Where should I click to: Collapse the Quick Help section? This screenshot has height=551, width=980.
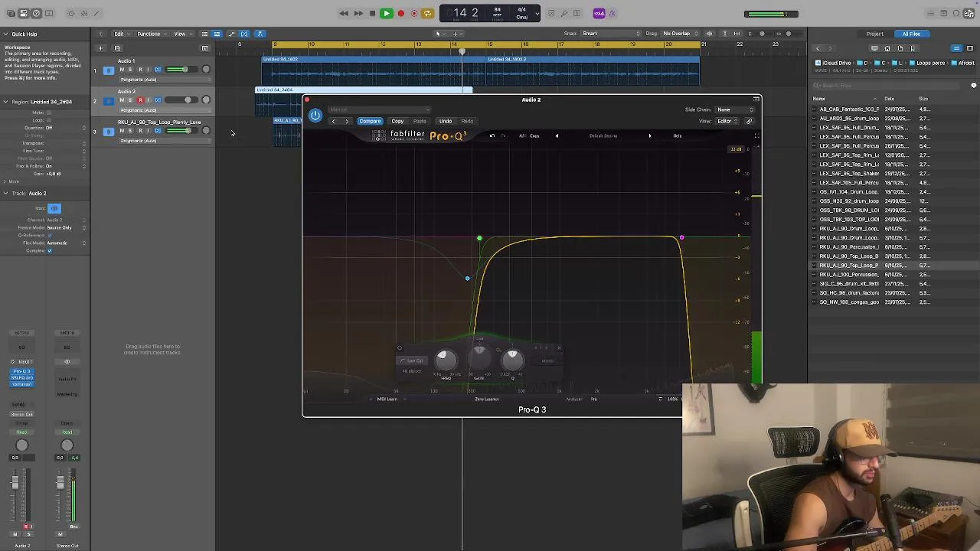(x=5, y=34)
